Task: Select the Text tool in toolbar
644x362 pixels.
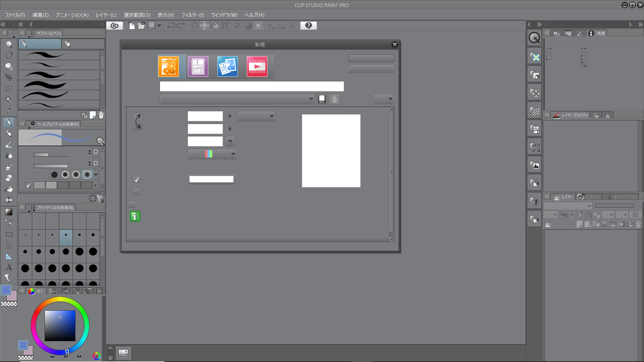Action: click(9, 267)
